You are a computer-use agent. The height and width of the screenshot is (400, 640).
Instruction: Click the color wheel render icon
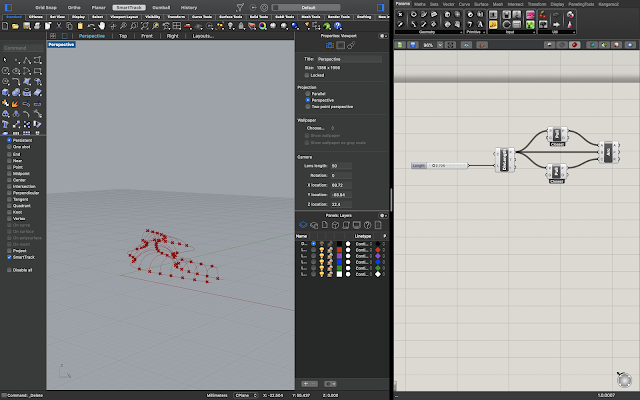coord(262,26)
